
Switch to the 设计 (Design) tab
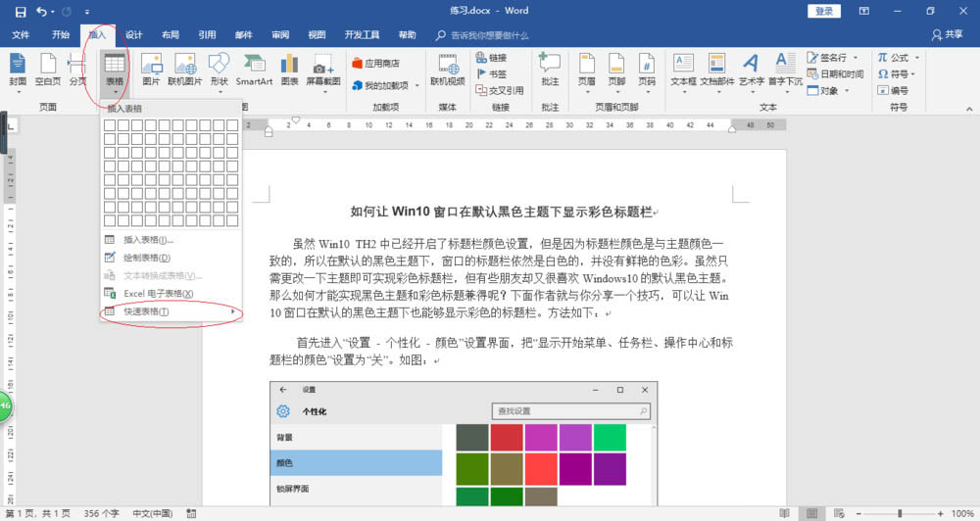pyautogui.click(x=133, y=35)
